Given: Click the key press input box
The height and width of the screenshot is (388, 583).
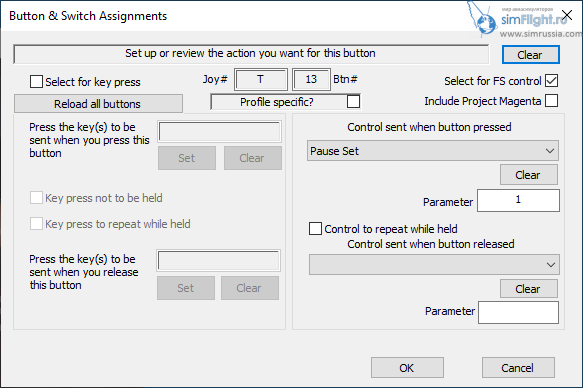Looking at the screenshot, I should [x=219, y=131].
